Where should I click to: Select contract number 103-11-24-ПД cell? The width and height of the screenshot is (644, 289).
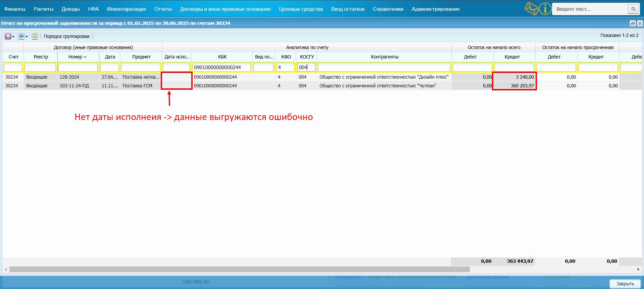tap(78, 86)
